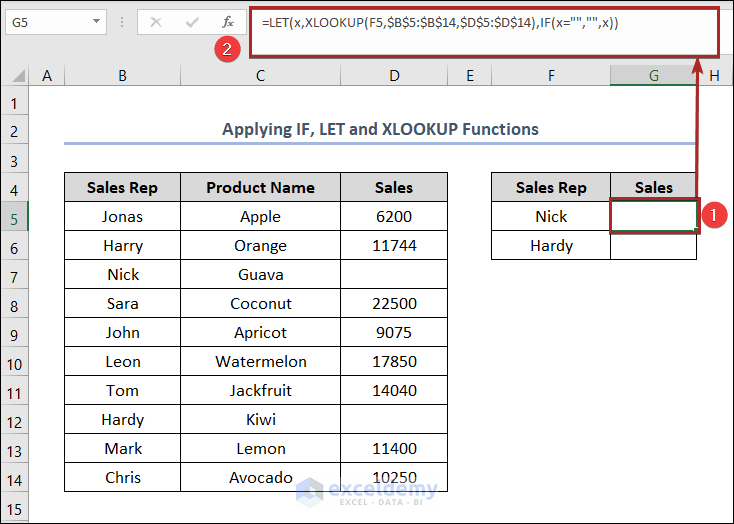This screenshot has height=524, width=734.
Task: Select row 12 header
Action: 15,420
